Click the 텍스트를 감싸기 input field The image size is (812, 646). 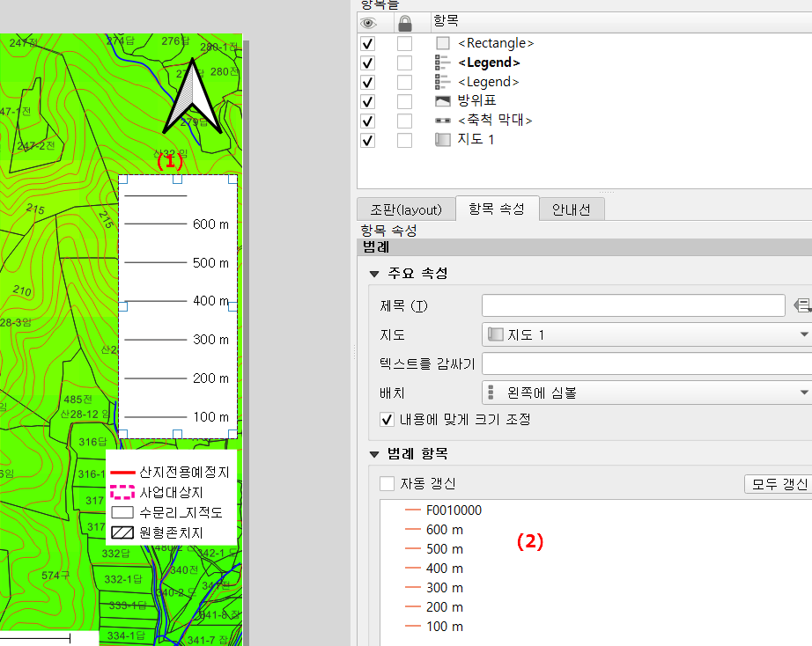pos(646,363)
